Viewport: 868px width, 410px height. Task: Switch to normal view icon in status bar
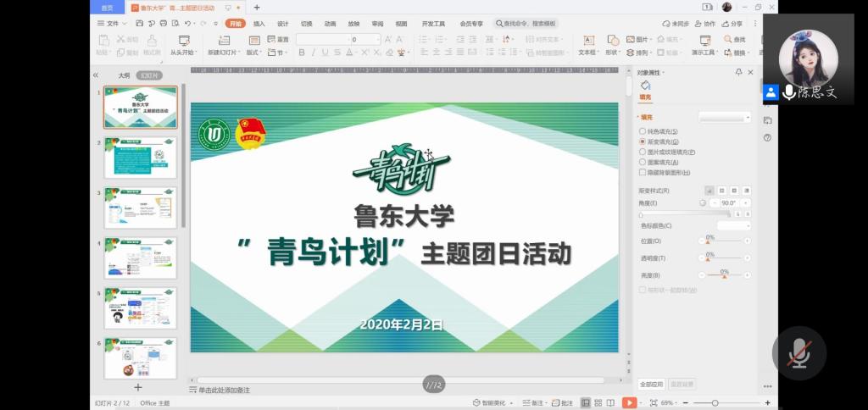(585, 403)
